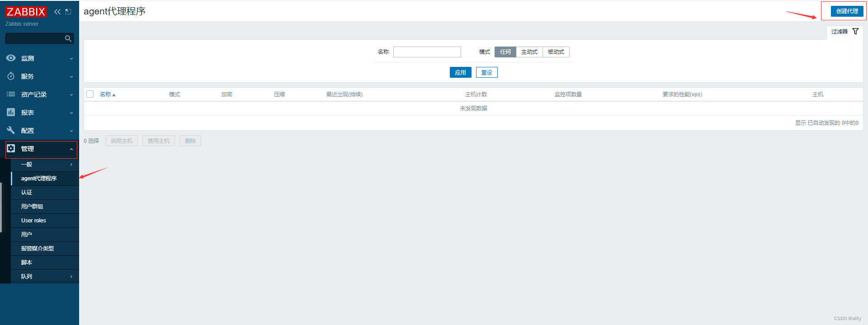Image resolution: width=868 pixels, height=325 pixels.
Task: Tick the select-all checkbox in table header
Action: 90,94
